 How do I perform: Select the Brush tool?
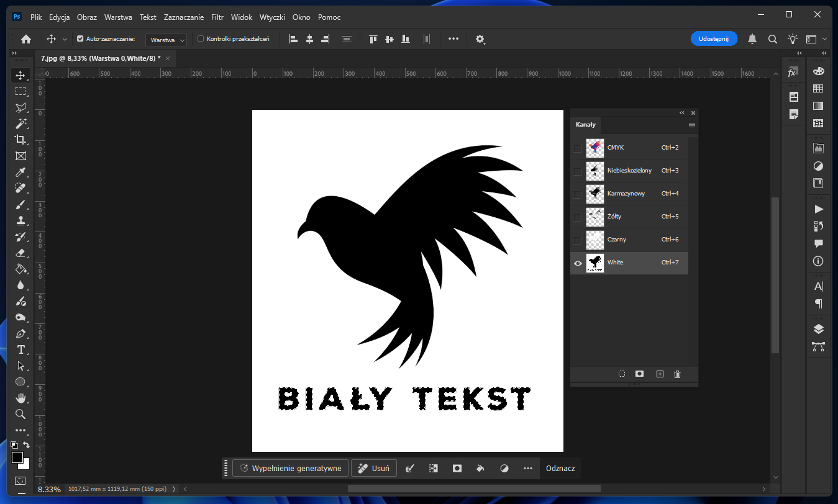coord(20,204)
